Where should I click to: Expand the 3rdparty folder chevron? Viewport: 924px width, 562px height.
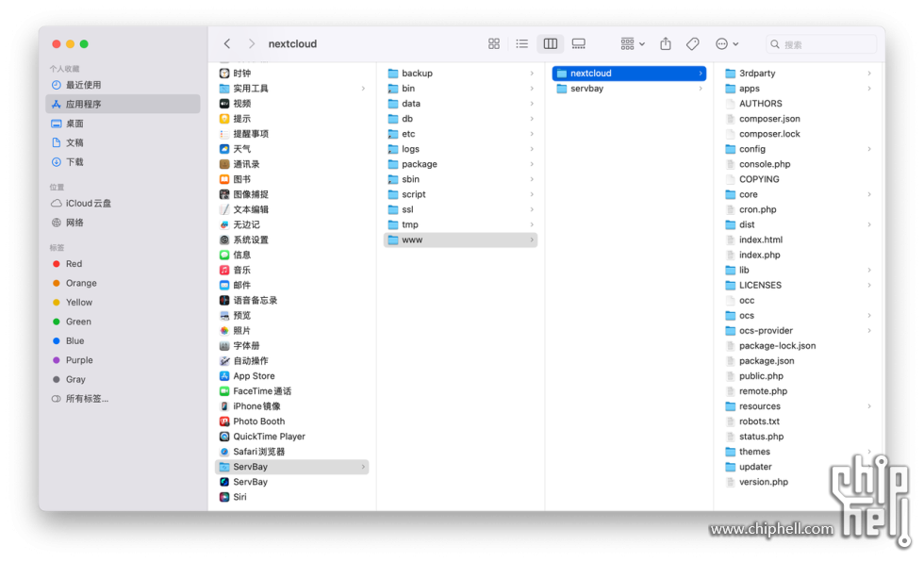click(869, 73)
